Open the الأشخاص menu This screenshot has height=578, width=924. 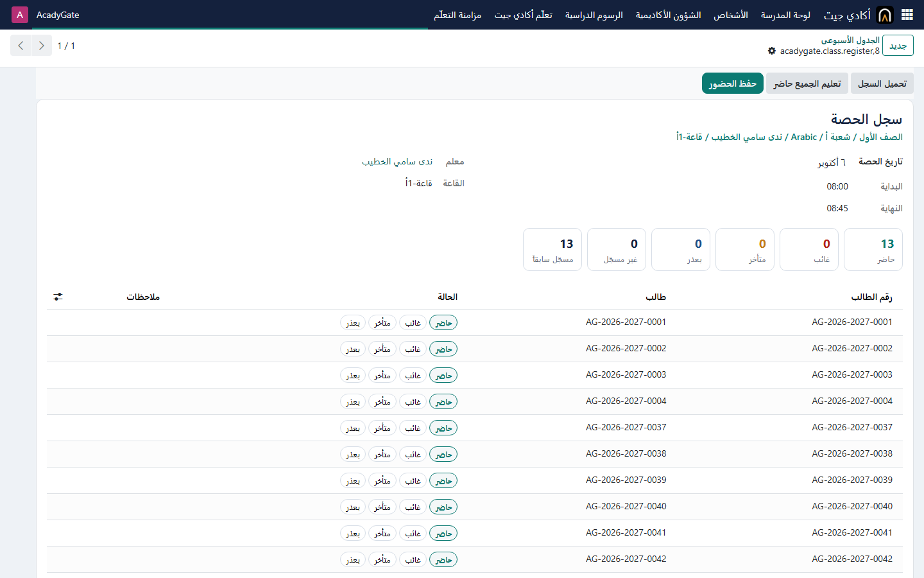[x=731, y=15]
